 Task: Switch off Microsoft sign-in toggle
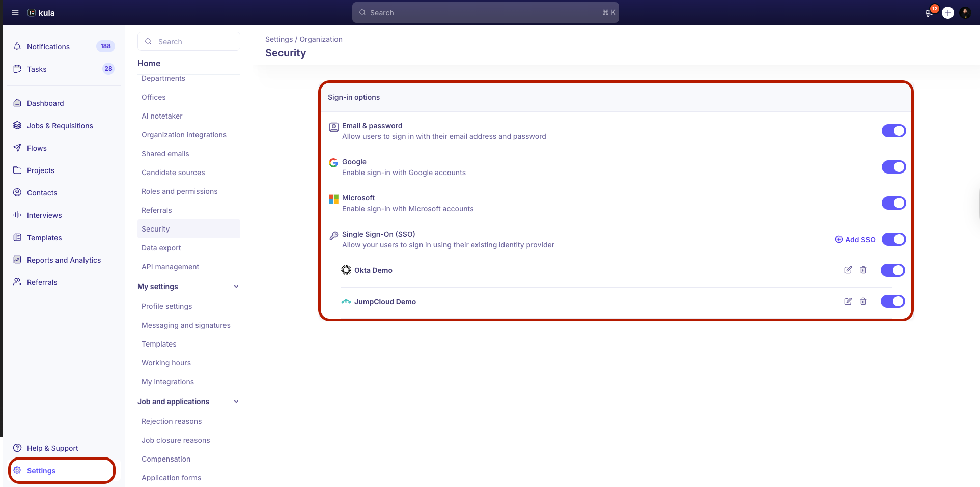pos(894,203)
